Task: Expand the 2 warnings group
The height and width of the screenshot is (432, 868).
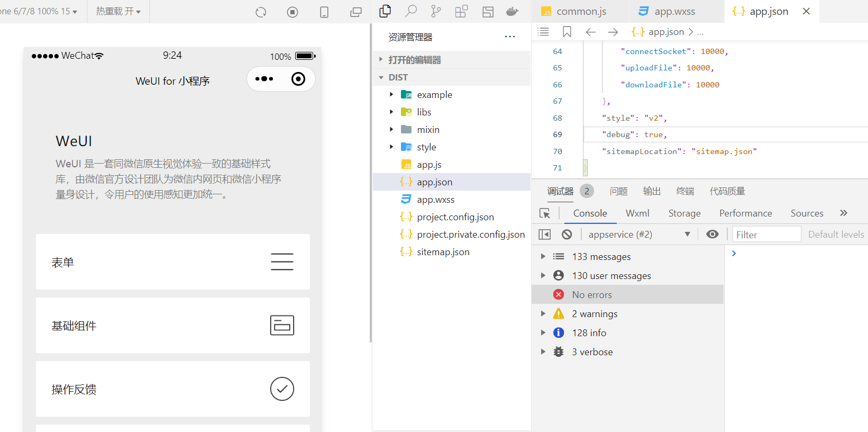Action: 543,313
